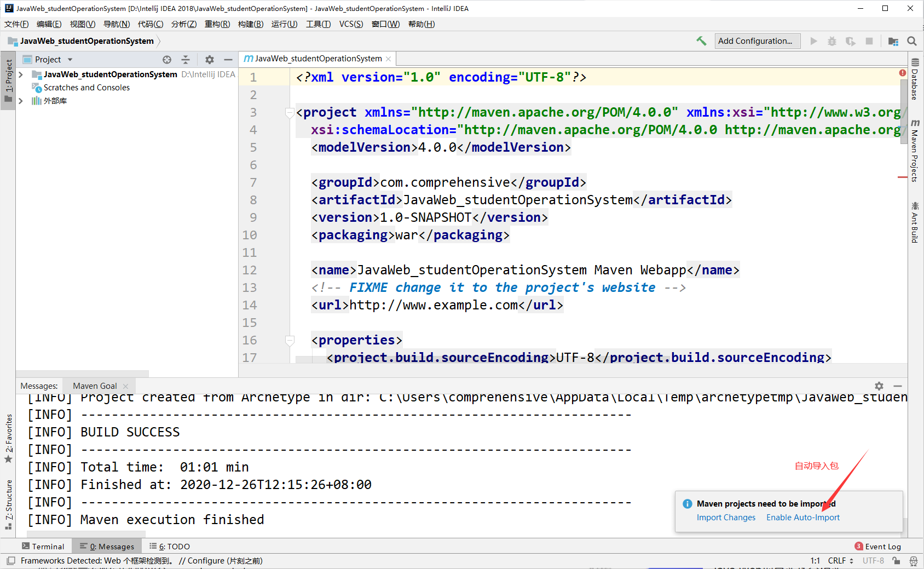Screen dimensions: 924x569
Task: Toggle the Z: Structure tool window
Action: [x=8, y=505]
